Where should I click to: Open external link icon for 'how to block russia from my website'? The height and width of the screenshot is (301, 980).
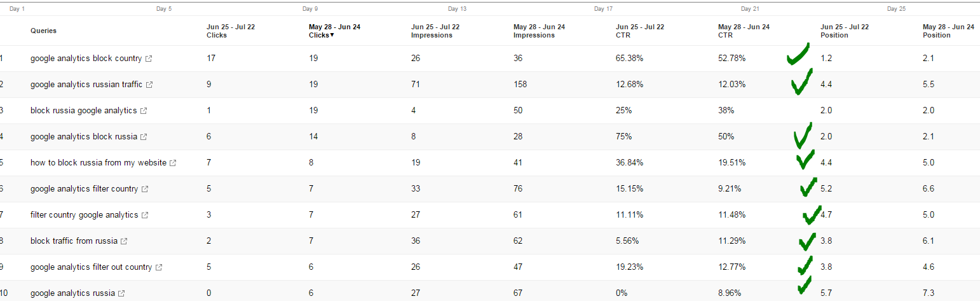pos(173,163)
